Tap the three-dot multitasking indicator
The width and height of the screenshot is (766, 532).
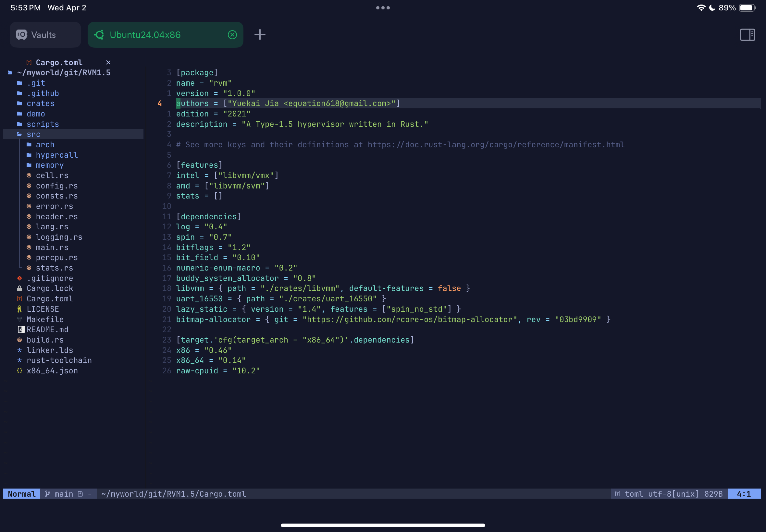click(383, 8)
